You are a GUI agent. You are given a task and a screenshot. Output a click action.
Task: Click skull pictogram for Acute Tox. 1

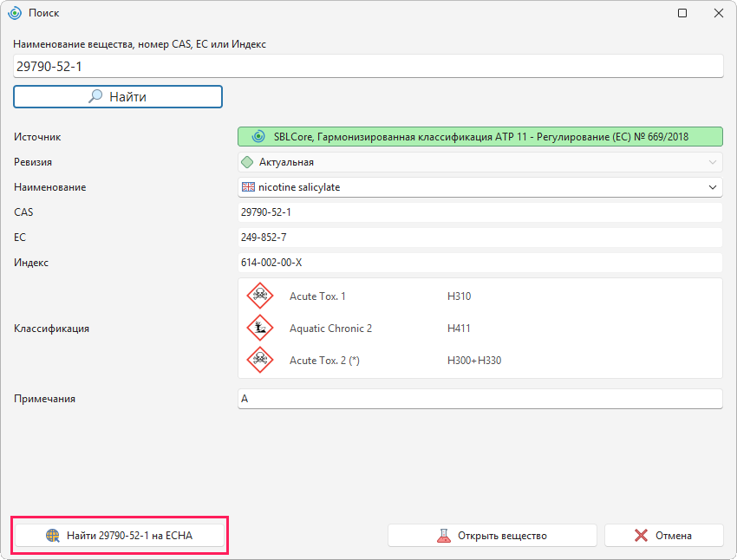tap(260, 296)
